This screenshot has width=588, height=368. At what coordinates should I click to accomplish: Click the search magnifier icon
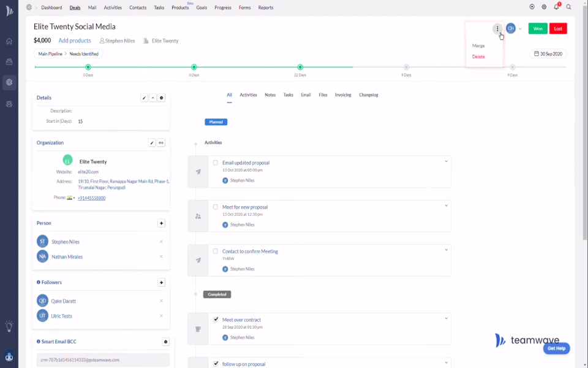point(568,7)
